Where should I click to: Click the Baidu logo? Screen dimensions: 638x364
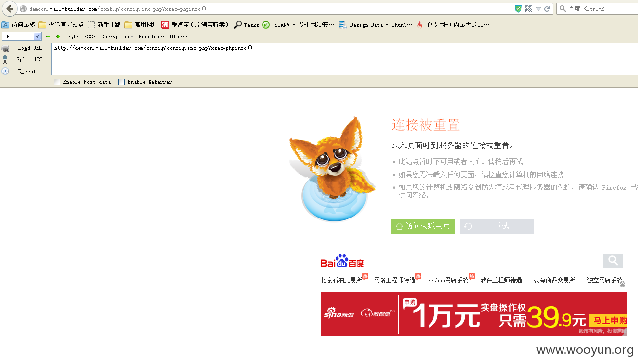point(342,261)
